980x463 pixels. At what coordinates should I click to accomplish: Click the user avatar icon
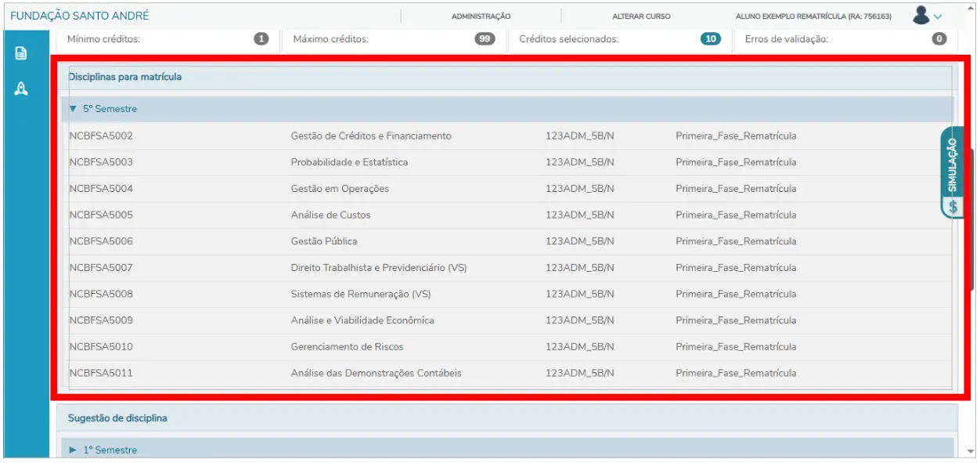click(x=921, y=15)
